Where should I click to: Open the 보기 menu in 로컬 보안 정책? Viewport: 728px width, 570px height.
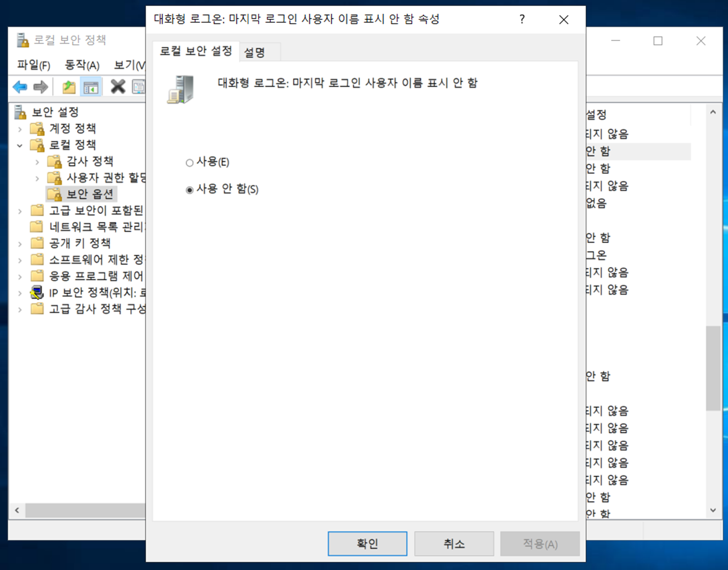[129, 65]
